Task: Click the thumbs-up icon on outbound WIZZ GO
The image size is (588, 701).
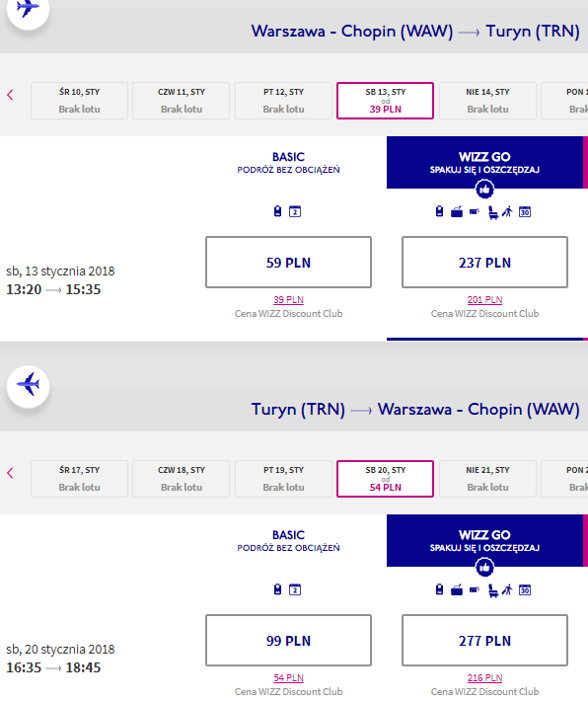Action: click(x=484, y=190)
